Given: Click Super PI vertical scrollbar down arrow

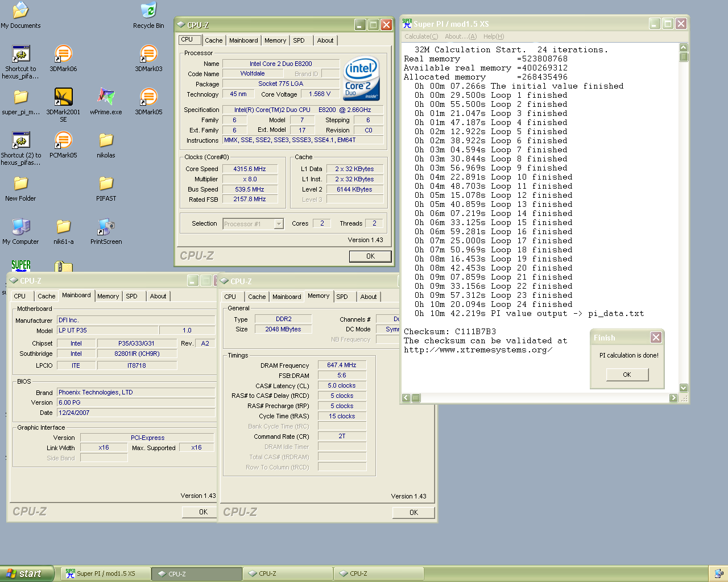Looking at the screenshot, I should pyautogui.click(x=684, y=388).
